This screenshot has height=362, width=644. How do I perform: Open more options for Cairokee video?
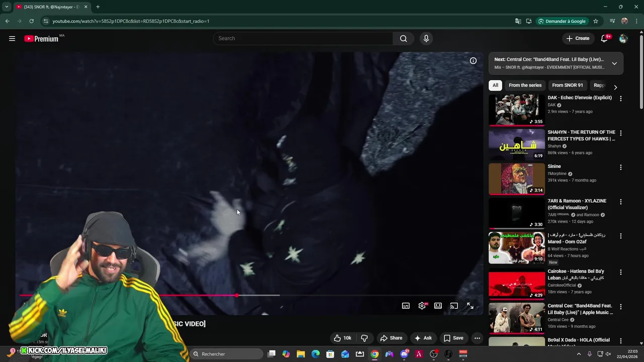coord(620,272)
